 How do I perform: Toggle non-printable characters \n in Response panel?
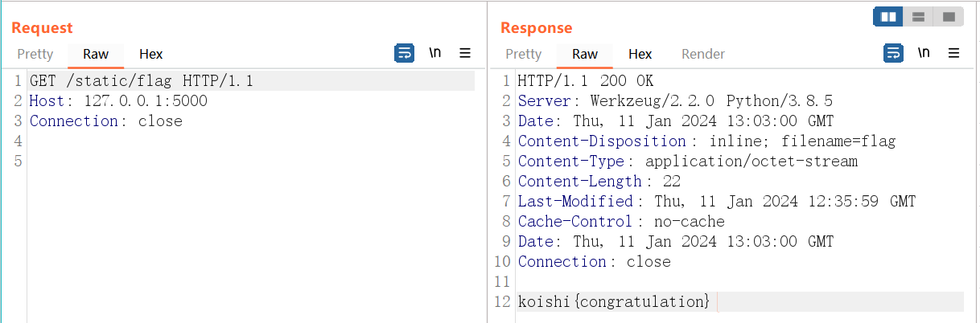[x=924, y=53]
